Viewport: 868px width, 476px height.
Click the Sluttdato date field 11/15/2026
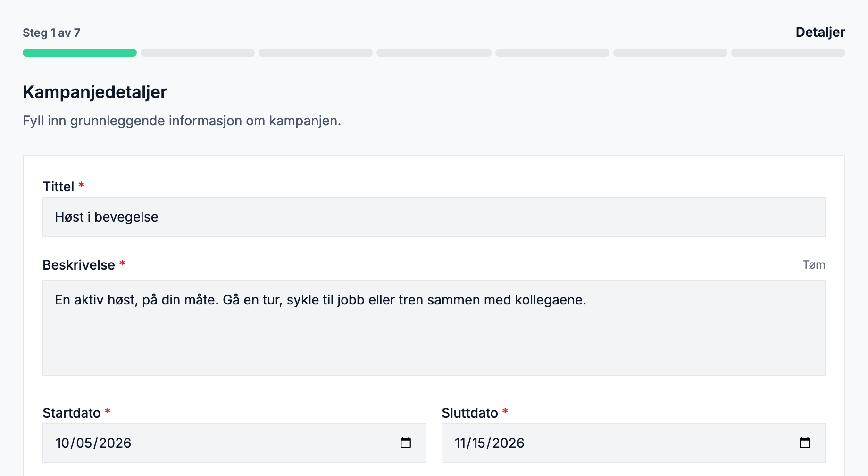point(633,443)
